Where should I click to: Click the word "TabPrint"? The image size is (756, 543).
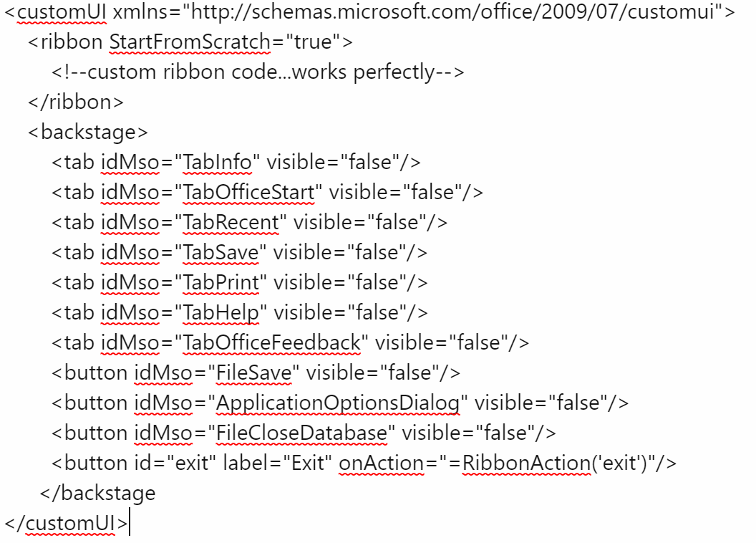pos(221,283)
